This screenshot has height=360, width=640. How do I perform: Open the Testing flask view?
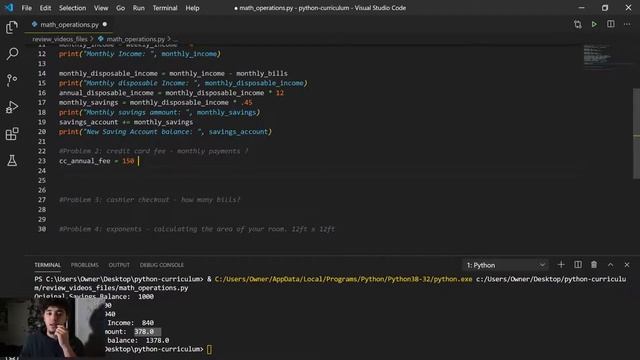click(12, 160)
